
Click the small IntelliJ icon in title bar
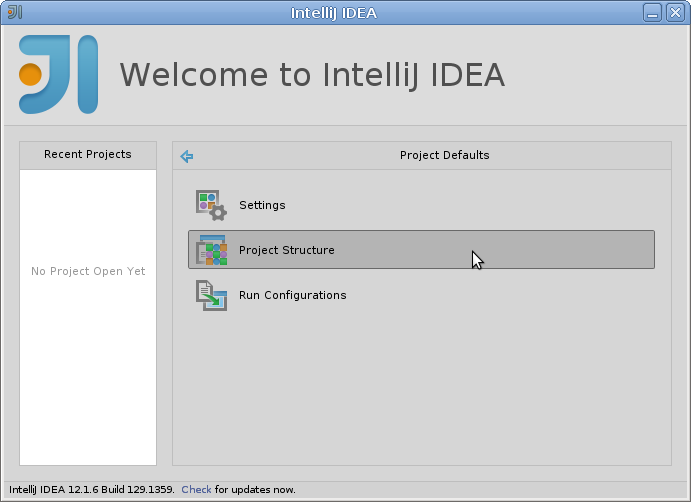click(x=15, y=12)
